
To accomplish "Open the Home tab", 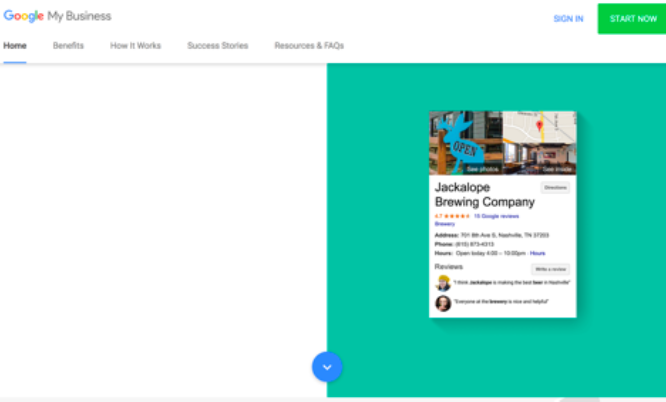I will click(x=15, y=46).
